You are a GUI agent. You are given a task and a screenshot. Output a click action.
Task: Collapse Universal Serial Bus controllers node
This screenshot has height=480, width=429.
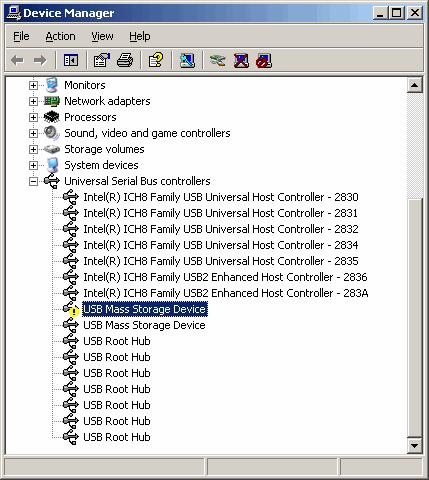[33, 181]
